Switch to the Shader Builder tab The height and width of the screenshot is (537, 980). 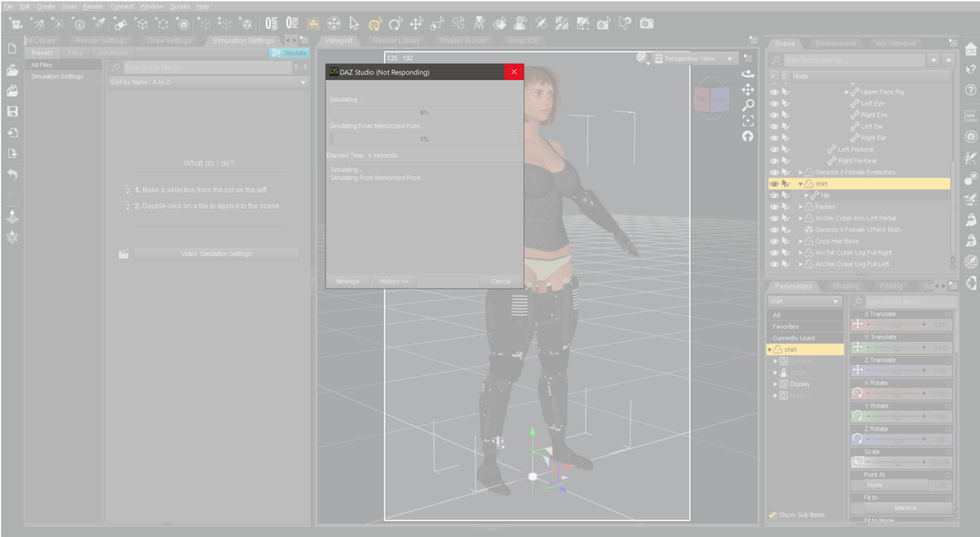tap(464, 41)
